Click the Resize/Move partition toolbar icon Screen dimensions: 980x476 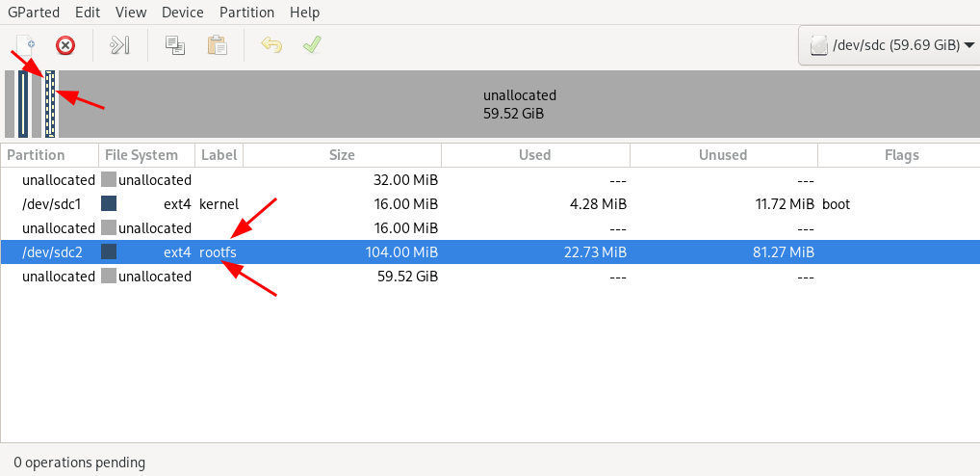point(119,45)
